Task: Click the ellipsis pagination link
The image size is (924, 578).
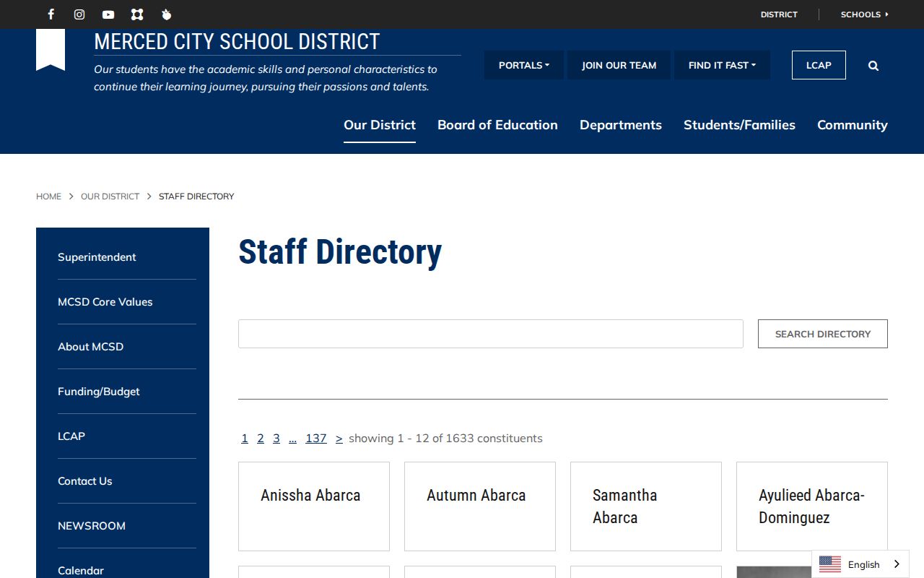Action: tap(292, 439)
